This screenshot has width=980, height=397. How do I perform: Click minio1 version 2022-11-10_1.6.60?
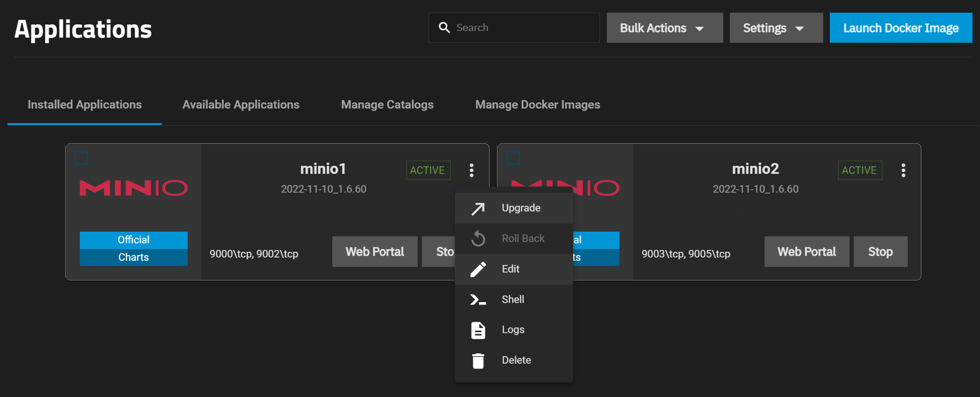click(323, 189)
